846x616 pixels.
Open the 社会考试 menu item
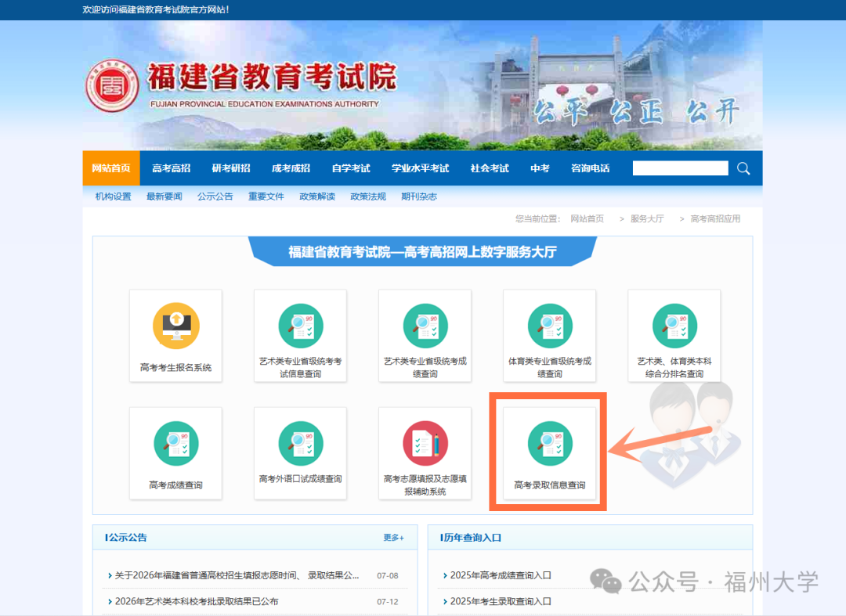click(x=490, y=168)
